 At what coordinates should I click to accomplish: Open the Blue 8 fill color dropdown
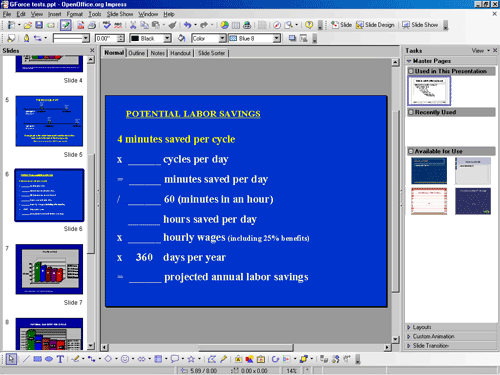click(x=277, y=38)
